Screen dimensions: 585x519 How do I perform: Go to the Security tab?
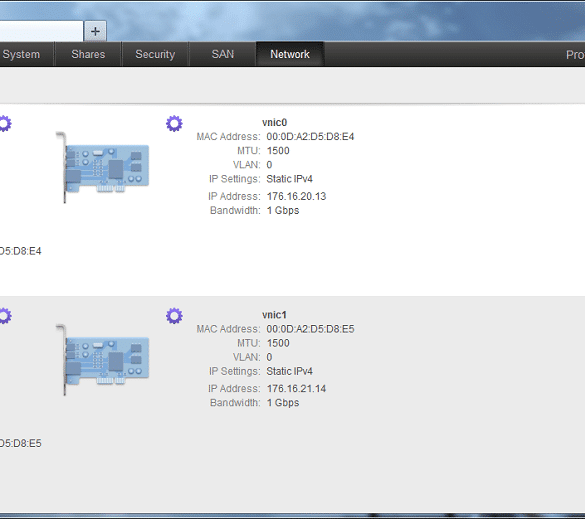coord(155,54)
